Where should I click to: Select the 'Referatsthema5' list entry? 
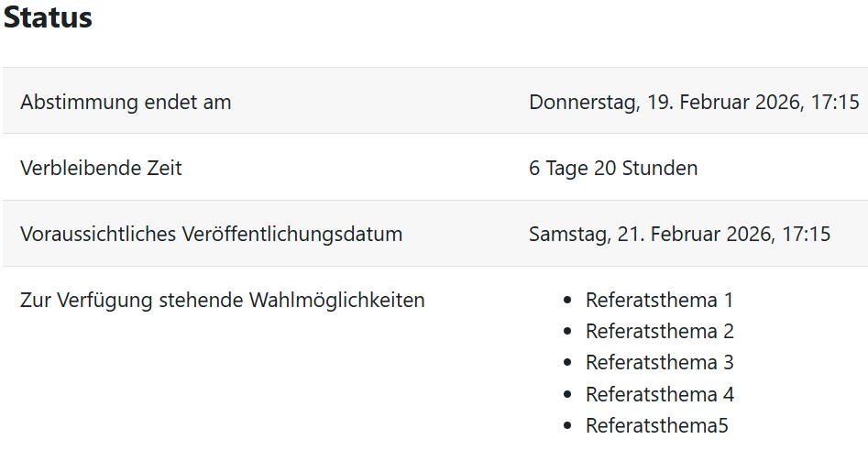point(656,425)
